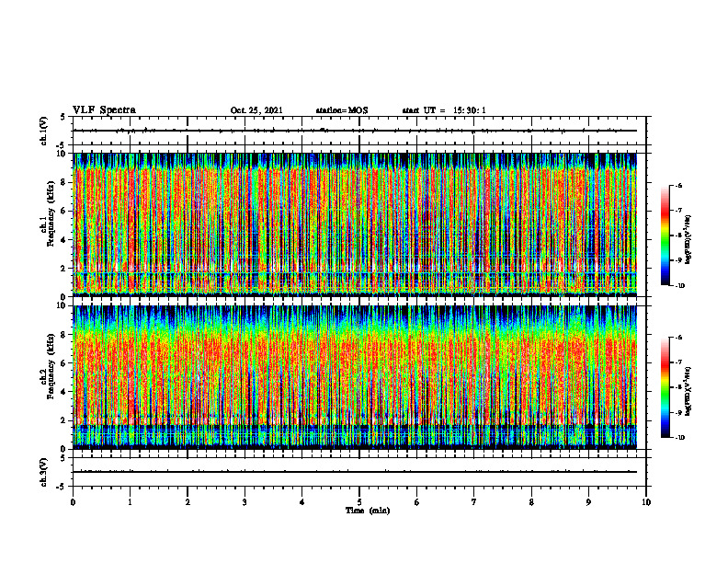Click the "-7" tick on ch.1 color bar
Screen dimensions: 728x563
[678, 211]
